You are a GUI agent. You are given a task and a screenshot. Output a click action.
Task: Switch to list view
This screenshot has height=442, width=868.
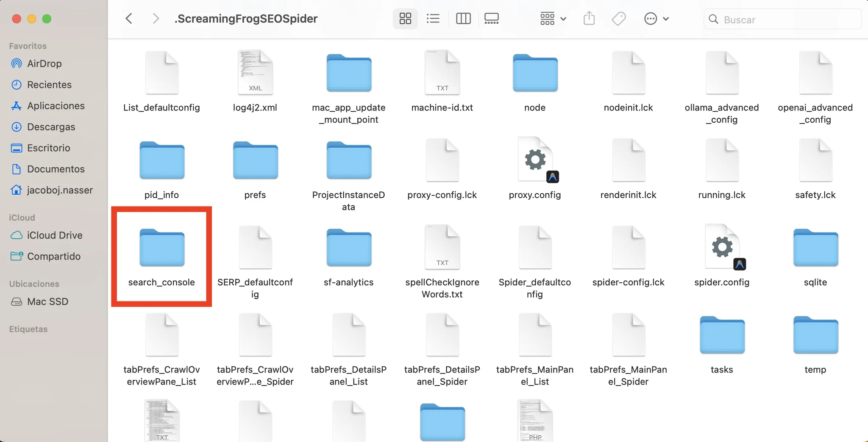pyautogui.click(x=433, y=19)
